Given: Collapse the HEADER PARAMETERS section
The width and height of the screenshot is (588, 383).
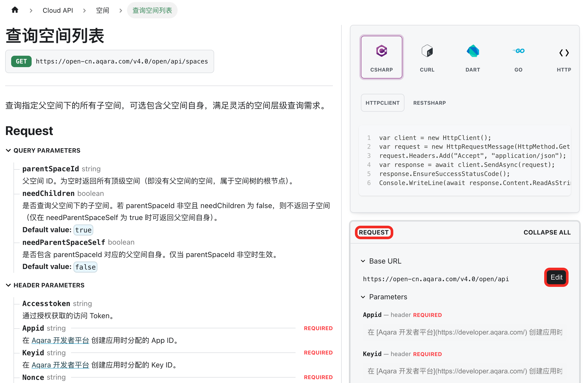Looking at the screenshot, I should (x=8, y=285).
